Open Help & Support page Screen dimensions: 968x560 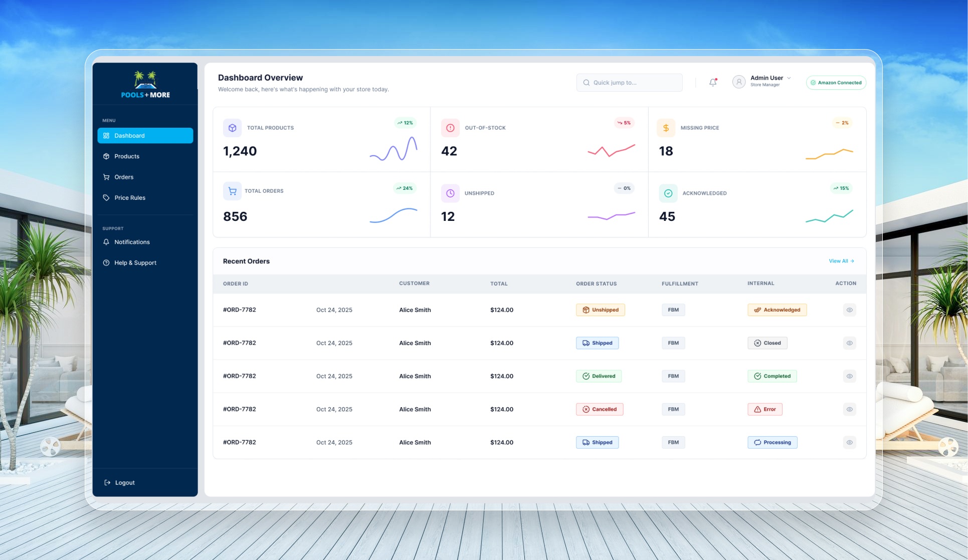[x=135, y=263]
